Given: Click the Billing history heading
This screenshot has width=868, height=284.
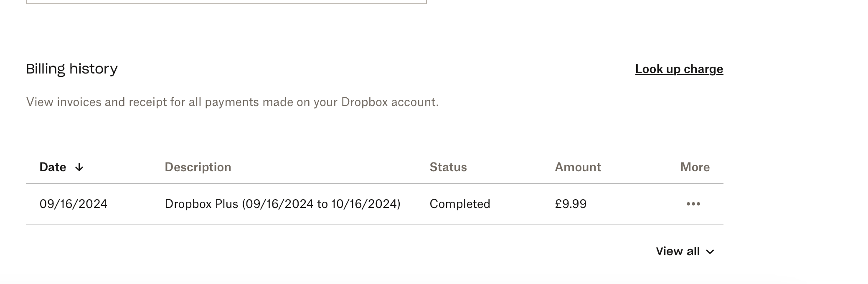Looking at the screenshot, I should click(72, 68).
